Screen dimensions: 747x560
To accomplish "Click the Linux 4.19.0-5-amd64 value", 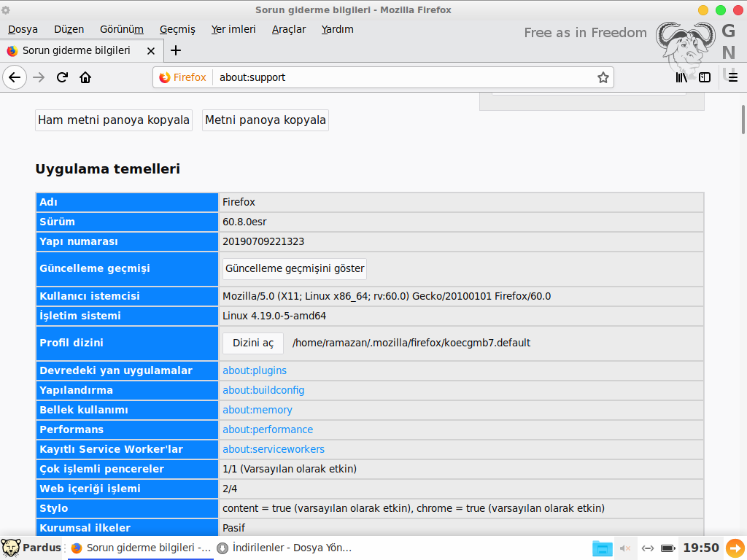I will [x=274, y=316].
